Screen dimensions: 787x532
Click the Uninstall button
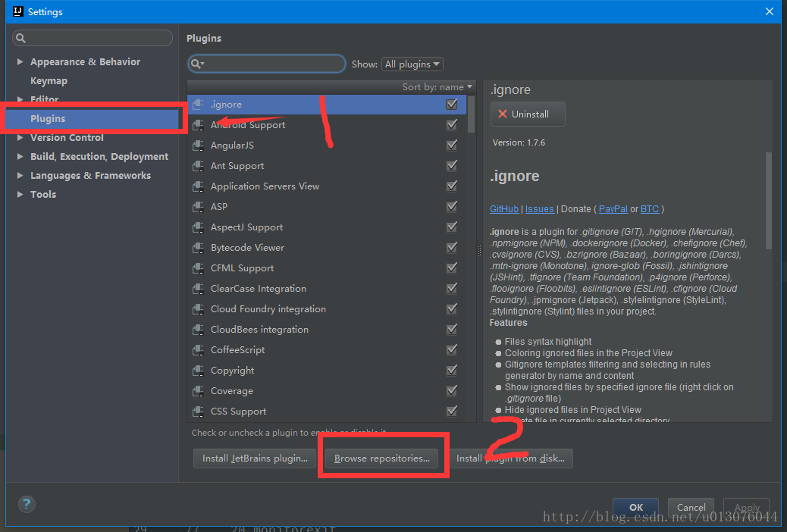point(528,114)
